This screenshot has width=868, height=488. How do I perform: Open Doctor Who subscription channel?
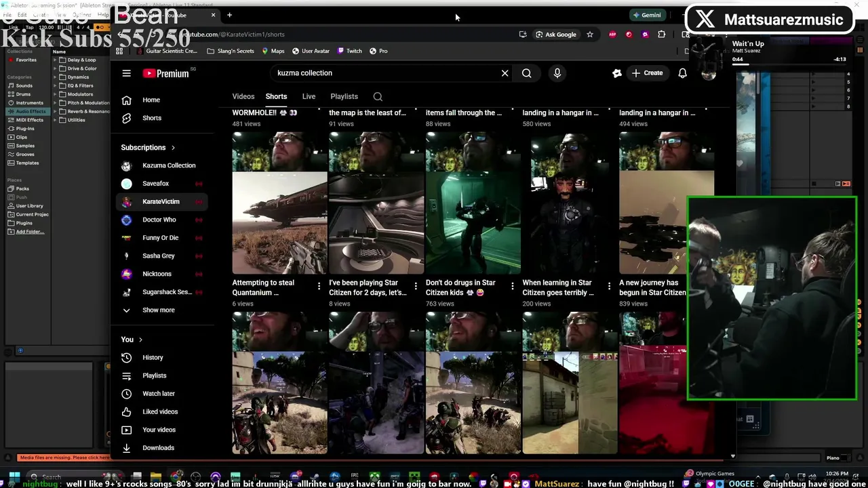pos(161,220)
